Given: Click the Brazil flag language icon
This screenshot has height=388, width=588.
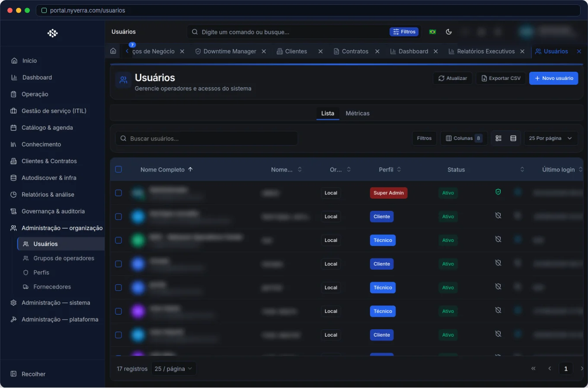Looking at the screenshot, I should (432, 32).
